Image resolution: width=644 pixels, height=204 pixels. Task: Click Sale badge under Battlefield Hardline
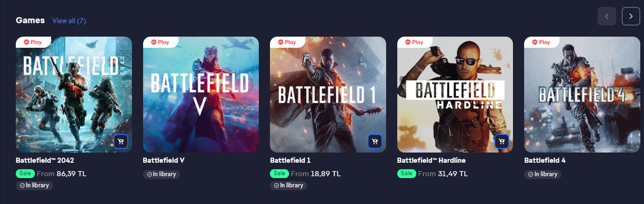pos(407,174)
